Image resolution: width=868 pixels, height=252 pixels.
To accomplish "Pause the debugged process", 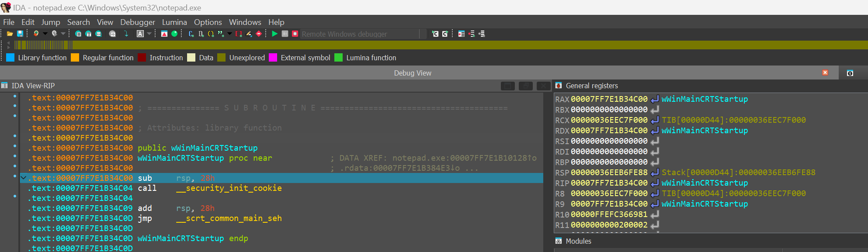I will coord(285,34).
